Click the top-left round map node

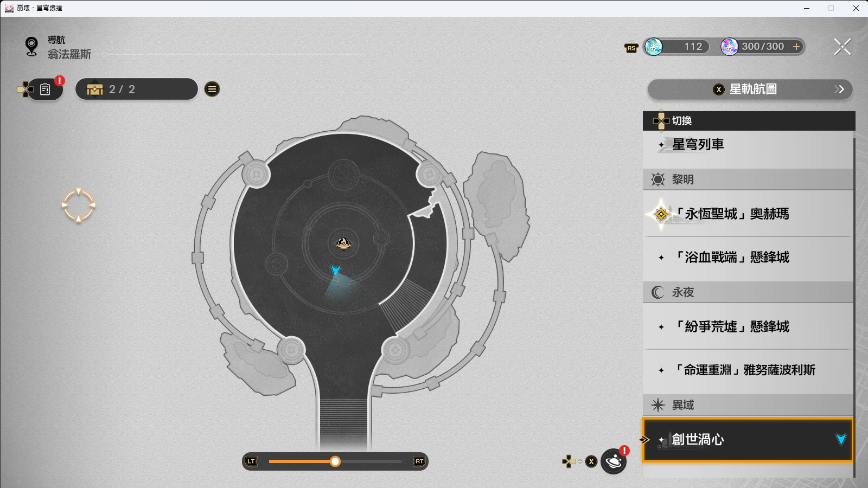click(256, 174)
